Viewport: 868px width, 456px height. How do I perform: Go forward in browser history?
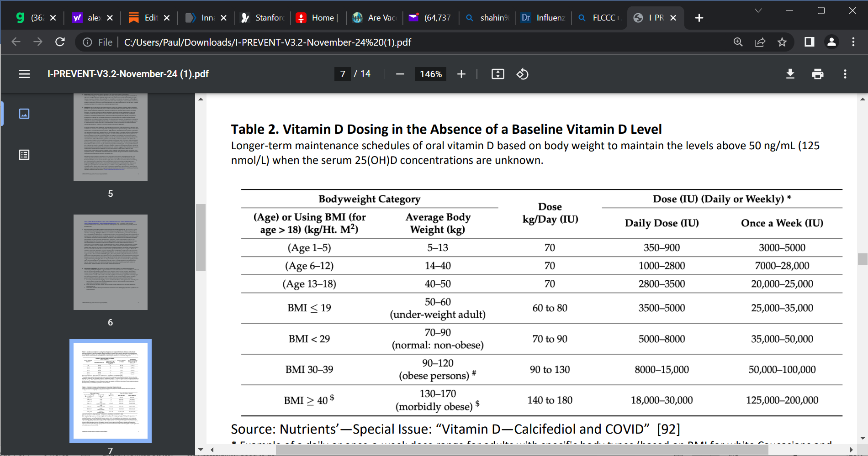[38, 42]
